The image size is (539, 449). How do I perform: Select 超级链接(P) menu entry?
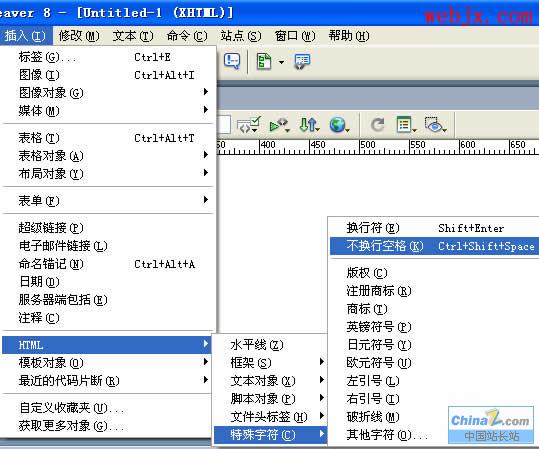coord(108,228)
